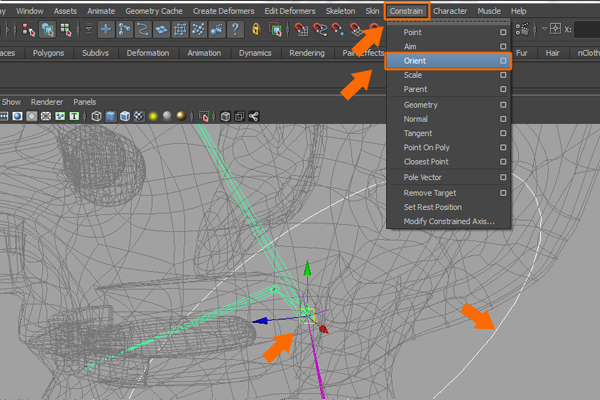Open the viewport Panels menu
The image size is (600, 400).
coord(85,102)
